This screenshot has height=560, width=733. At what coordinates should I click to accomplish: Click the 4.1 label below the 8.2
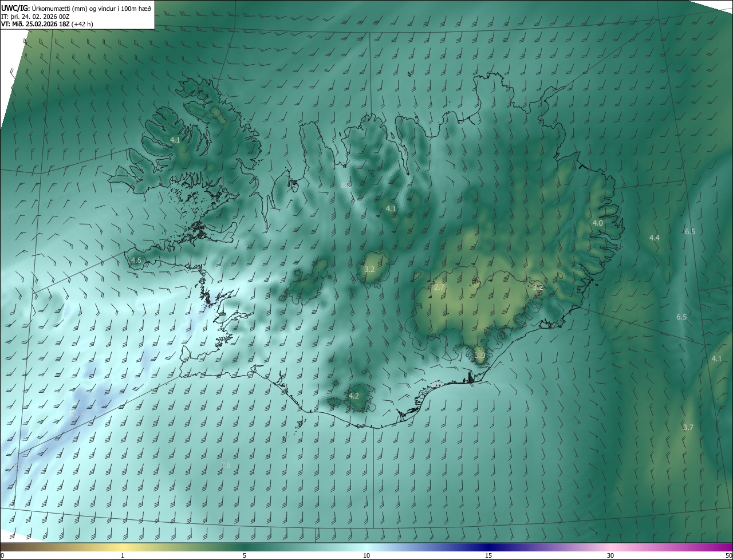[391, 208]
